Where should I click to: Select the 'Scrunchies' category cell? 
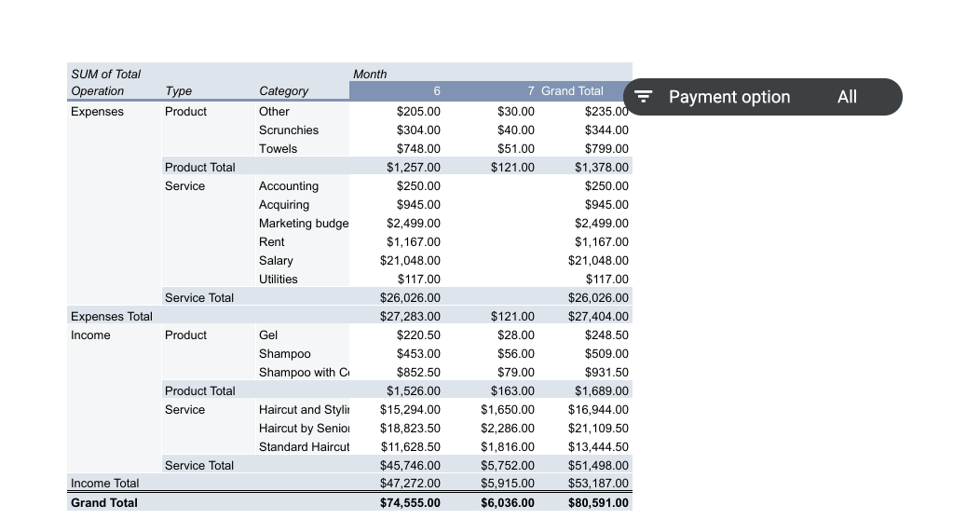pyautogui.click(x=289, y=130)
